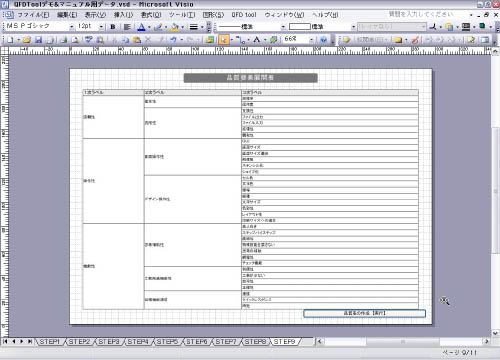Click the Save floppy disk icon
Image resolution: width=500 pixels, height=360 pixels.
[x=39, y=40]
